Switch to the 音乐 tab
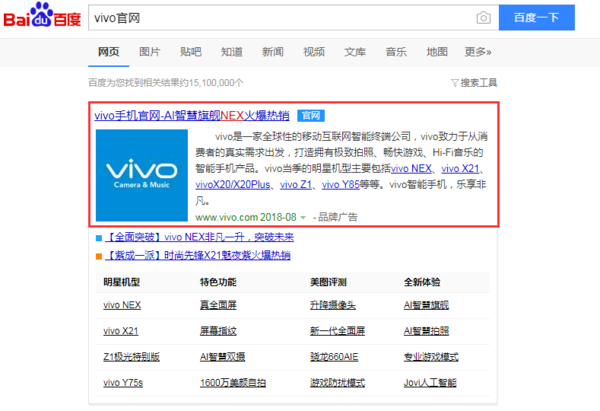The height and width of the screenshot is (411, 600). [x=396, y=52]
